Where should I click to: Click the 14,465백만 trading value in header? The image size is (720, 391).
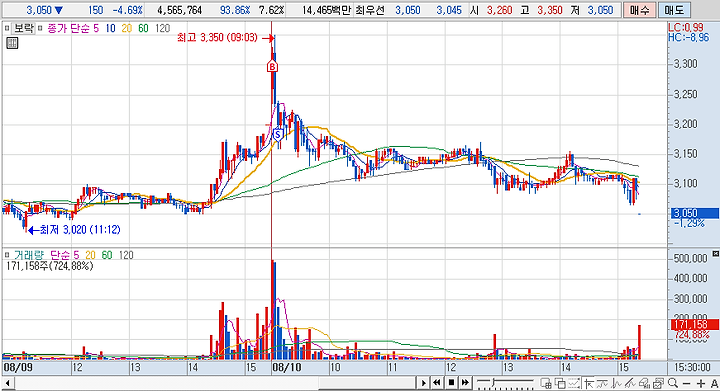(x=326, y=10)
